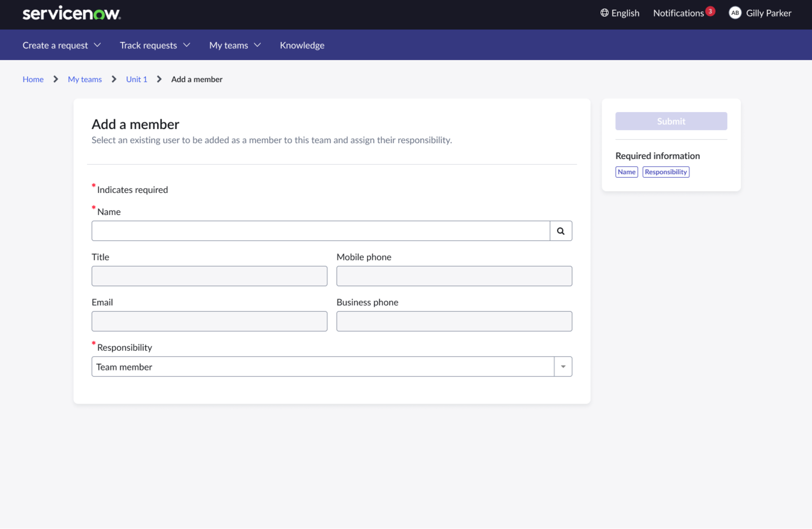This screenshot has width=812, height=529.
Task: Click the Indicates required text
Action: coord(133,190)
